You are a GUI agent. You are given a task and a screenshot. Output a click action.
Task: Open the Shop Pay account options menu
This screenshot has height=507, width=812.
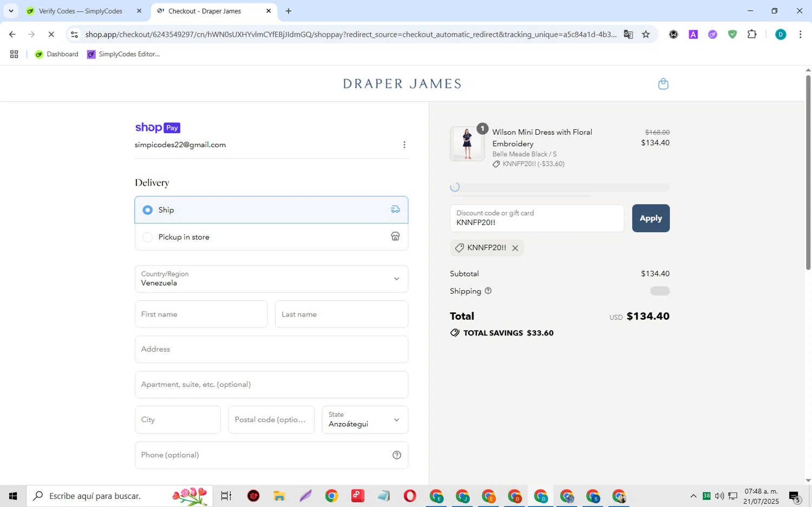click(404, 145)
